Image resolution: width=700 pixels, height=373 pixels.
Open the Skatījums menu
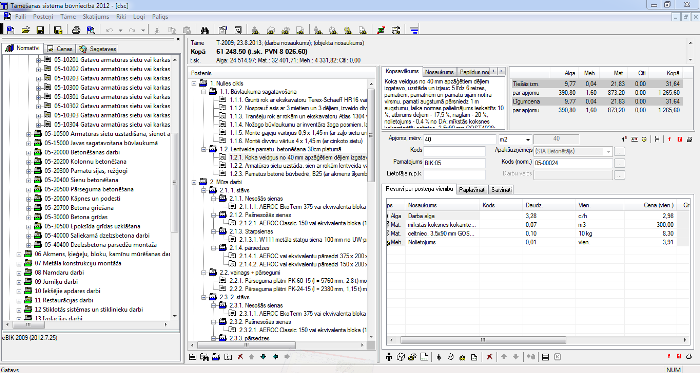tap(96, 17)
